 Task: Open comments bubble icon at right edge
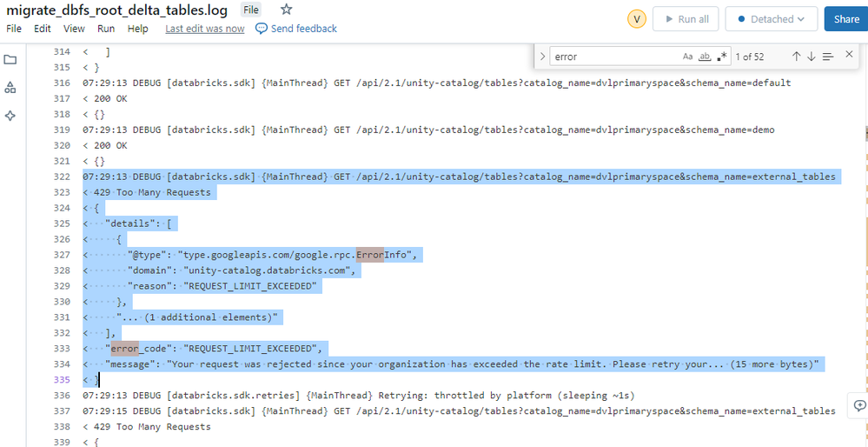(859, 405)
